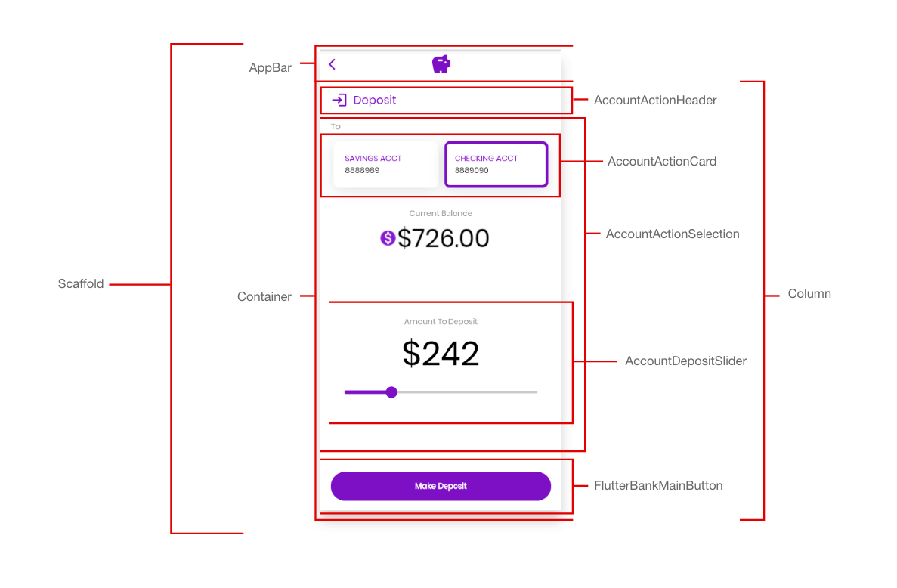Select the Checking Acct card
Screen dimensions: 897x588
click(x=496, y=164)
